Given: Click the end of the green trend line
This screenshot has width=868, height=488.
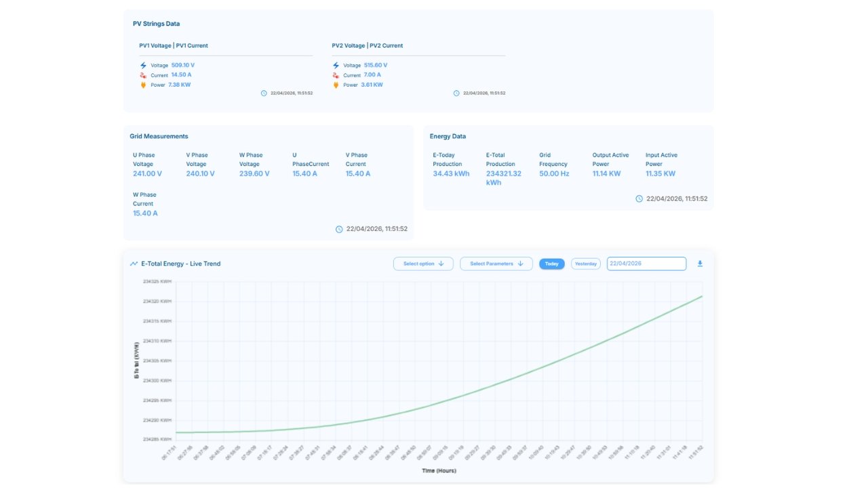Looking at the screenshot, I should pyautogui.click(x=701, y=296).
